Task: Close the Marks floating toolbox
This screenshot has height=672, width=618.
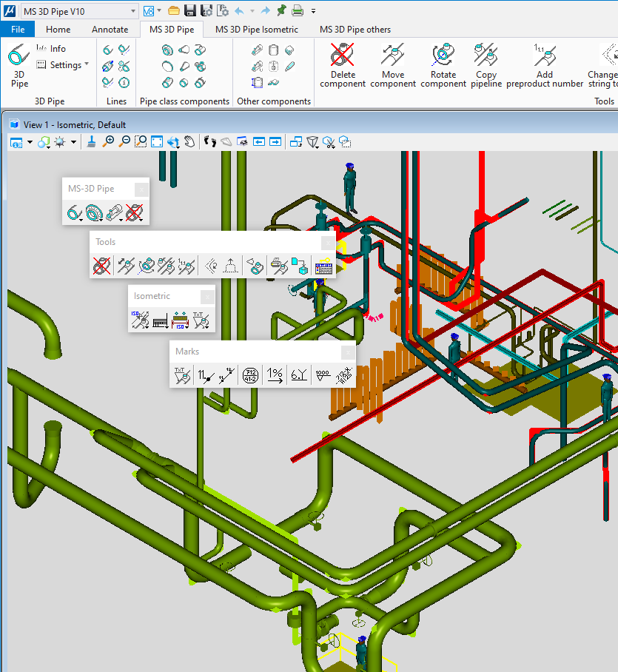Action: [348, 352]
